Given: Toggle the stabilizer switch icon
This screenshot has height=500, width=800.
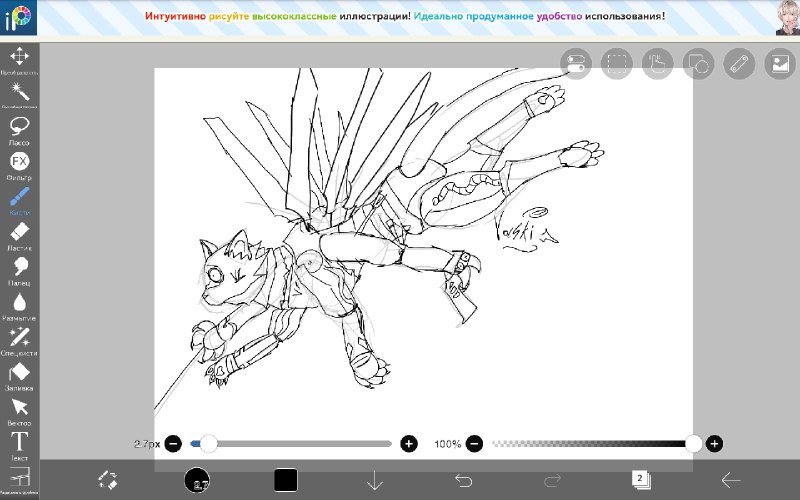Looking at the screenshot, I should [576, 64].
